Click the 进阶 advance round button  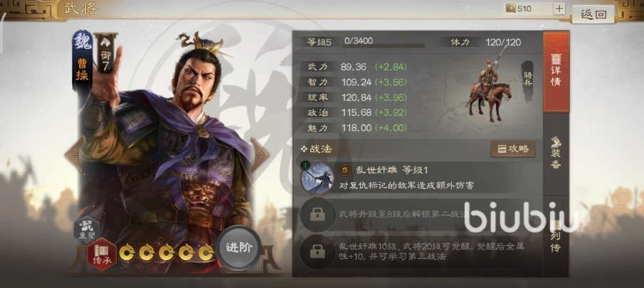tap(238, 247)
